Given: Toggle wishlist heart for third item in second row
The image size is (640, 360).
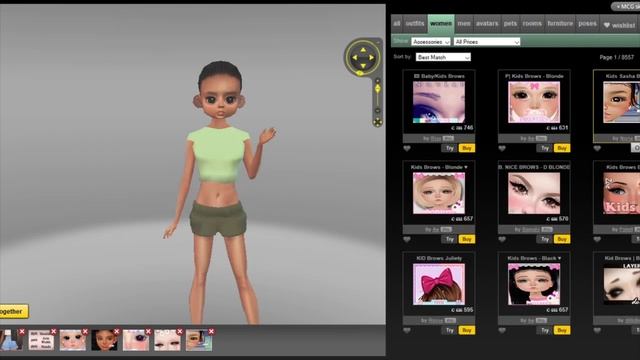Looking at the screenshot, I should 597,240.
